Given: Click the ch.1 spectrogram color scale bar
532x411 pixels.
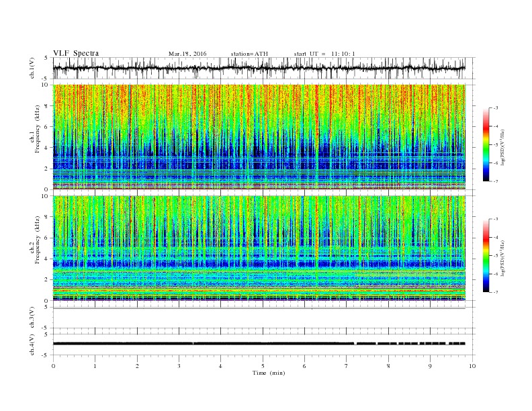Looking at the screenshot, I should 486,144.
